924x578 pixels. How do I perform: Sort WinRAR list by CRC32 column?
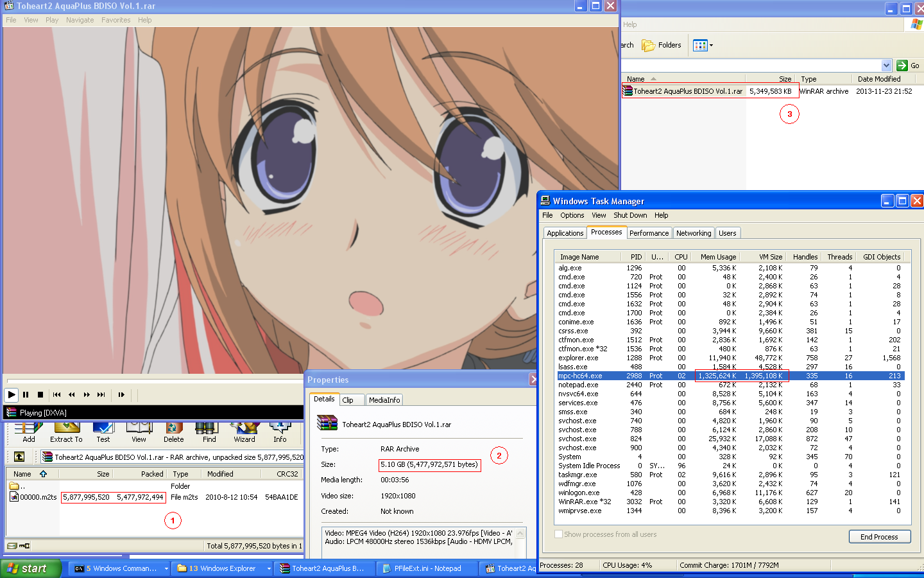pyautogui.click(x=282, y=474)
